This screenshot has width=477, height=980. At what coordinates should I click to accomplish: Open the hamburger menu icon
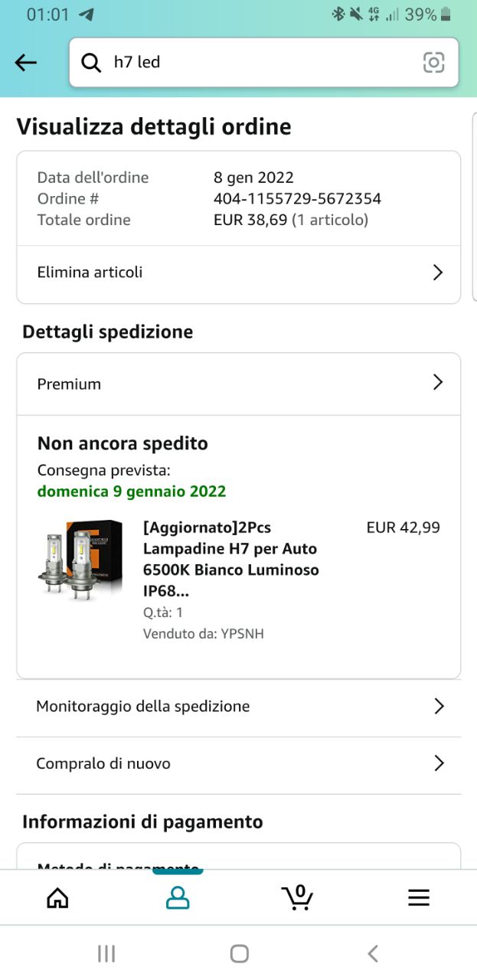point(418,897)
